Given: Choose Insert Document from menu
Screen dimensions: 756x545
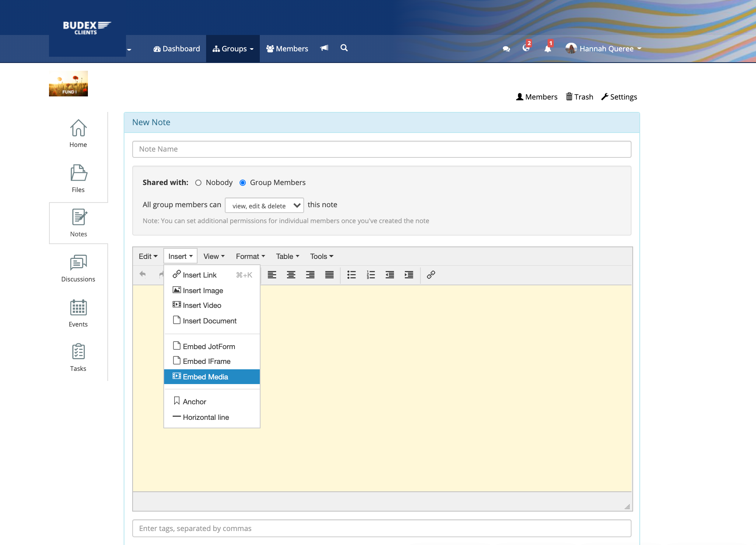Looking at the screenshot, I should (x=212, y=321).
